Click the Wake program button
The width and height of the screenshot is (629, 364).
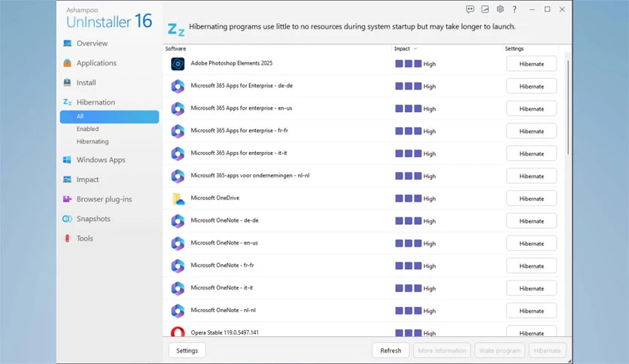pos(500,350)
